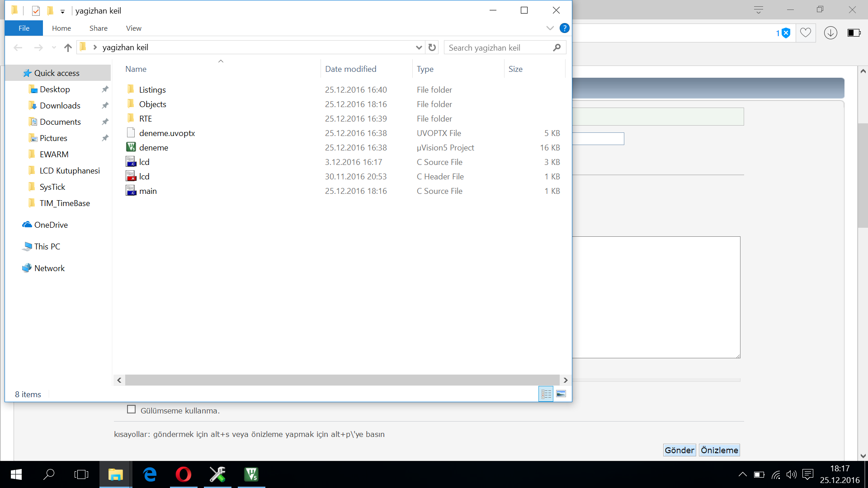Click the horizontal scrollbar in file list

342,380
